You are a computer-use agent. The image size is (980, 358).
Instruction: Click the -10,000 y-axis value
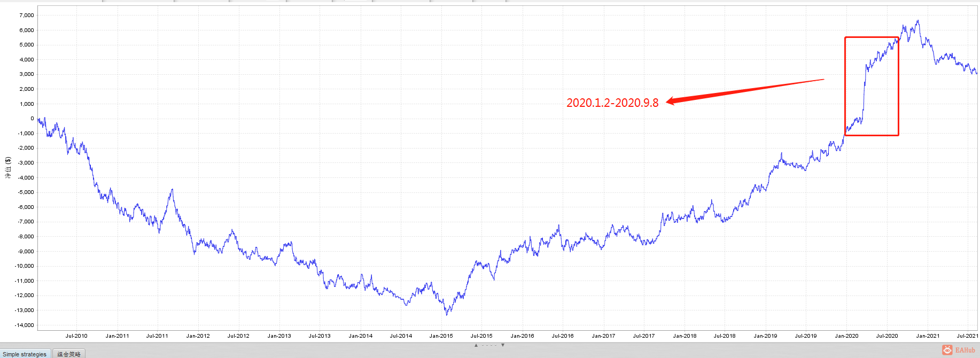click(24, 266)
